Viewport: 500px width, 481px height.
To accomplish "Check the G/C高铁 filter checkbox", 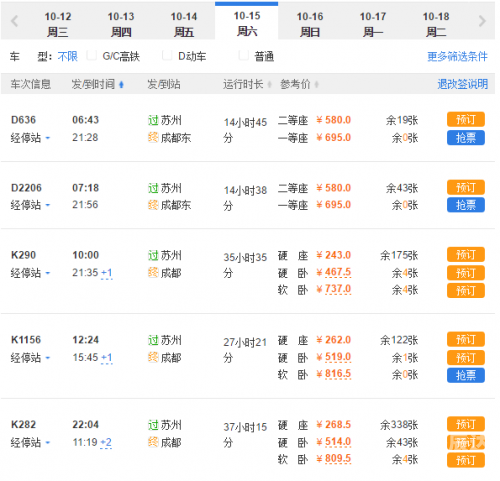I will click(x=92, y=56).
